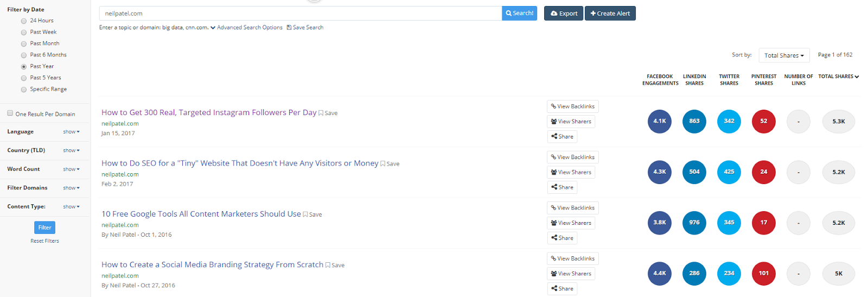Save the 10 Free Google Tools article
The image size is (868, 297).
point(312,214)
